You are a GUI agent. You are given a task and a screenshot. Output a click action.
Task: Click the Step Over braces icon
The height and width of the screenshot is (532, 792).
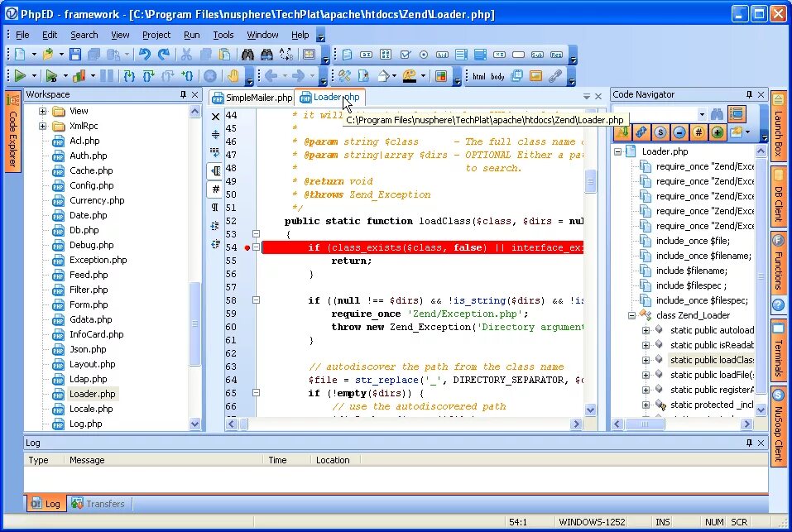tap(148, 76)
